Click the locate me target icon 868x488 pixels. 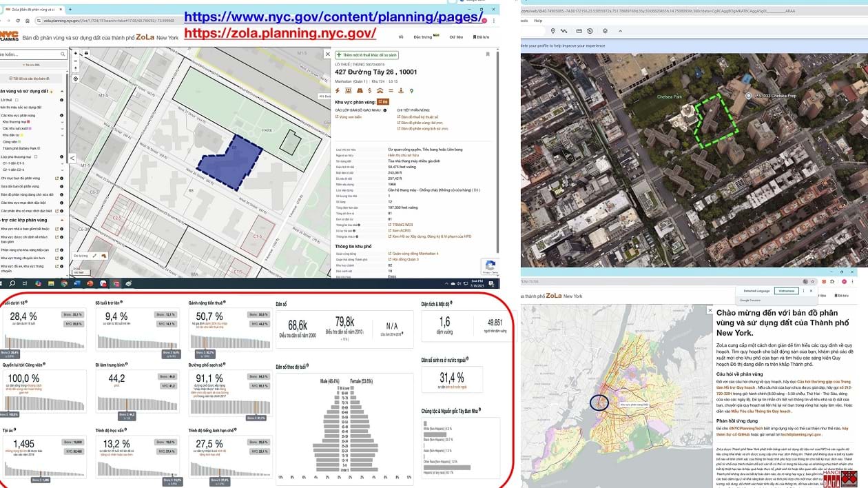tap(76, 79)
